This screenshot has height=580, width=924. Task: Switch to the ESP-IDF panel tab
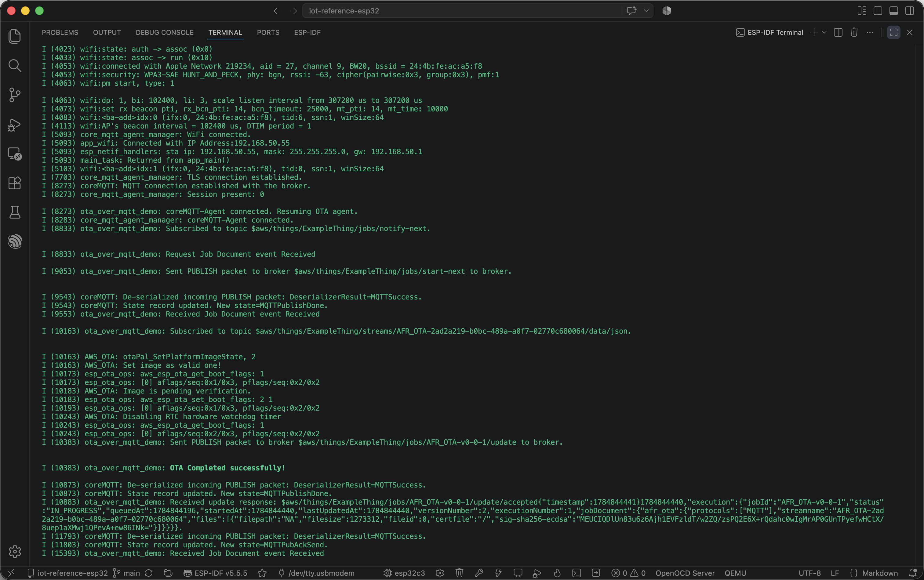(307, 33)
